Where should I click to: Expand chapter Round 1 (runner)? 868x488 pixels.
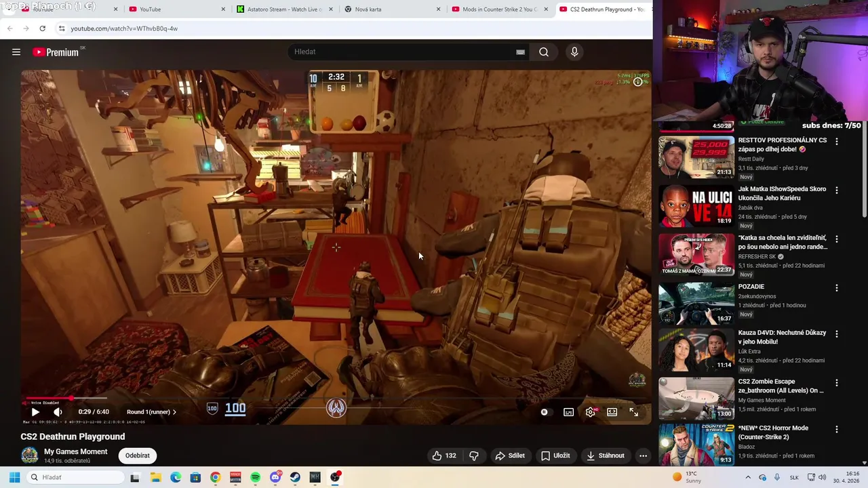pyautogui.click(x=151, y=412)
